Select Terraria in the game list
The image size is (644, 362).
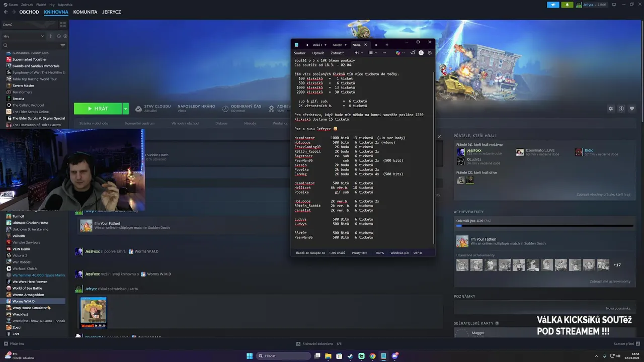pos(18,99)
